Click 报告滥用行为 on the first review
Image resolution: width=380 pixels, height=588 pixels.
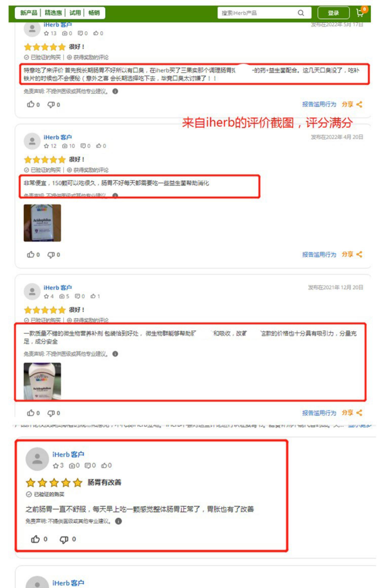[x=319, y=104]
